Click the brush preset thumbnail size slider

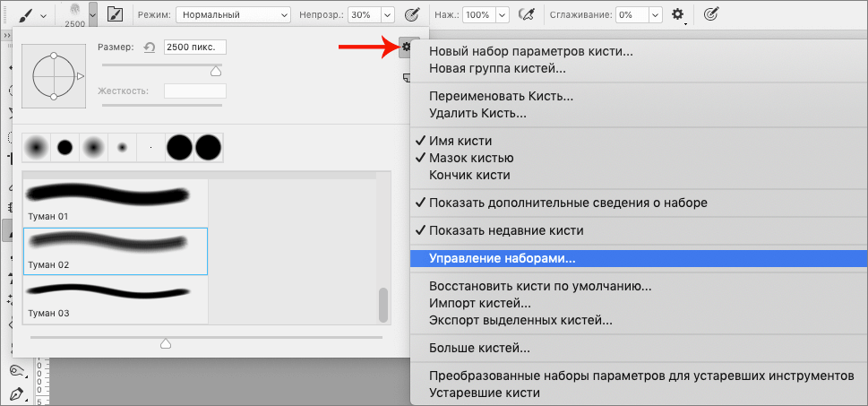pos(165,343)
